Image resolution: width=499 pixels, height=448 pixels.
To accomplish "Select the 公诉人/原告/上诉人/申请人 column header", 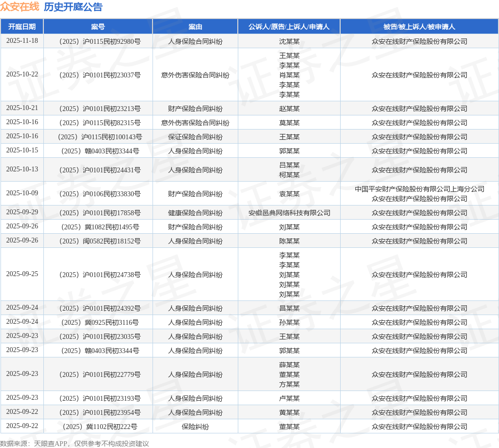I will coord(289,27).
